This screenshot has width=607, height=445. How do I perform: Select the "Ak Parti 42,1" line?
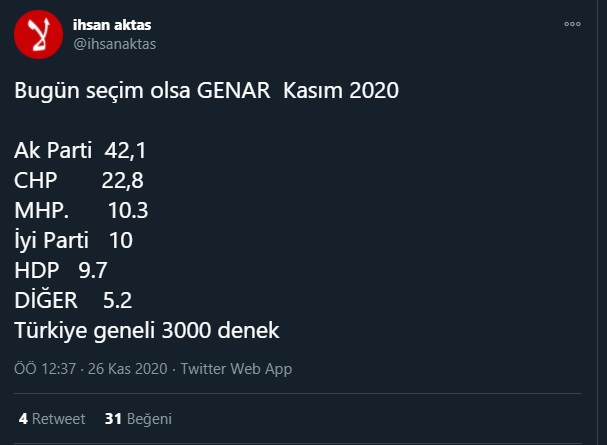click(x=81, y=151)
